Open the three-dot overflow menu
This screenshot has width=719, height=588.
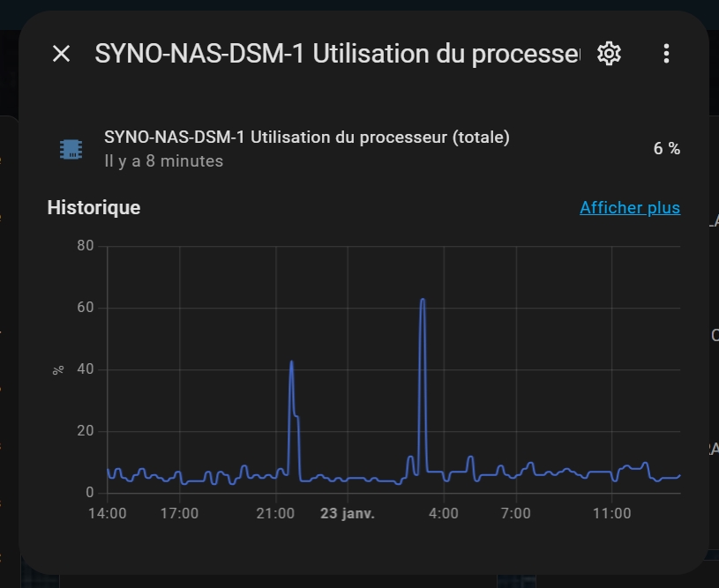666,54
